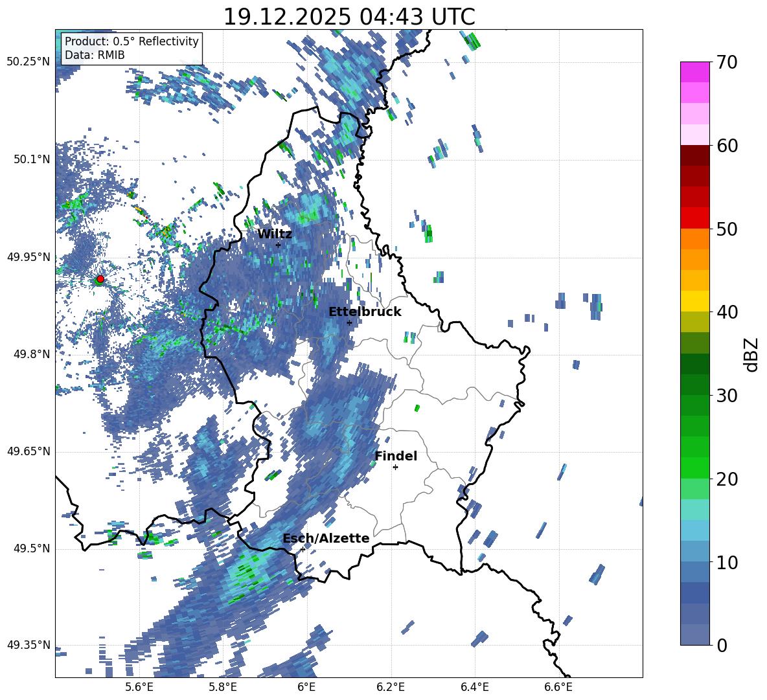Click the bright red 50 dBZ swatch
Viewport: 767px width, 700px height.
point(694,218)
